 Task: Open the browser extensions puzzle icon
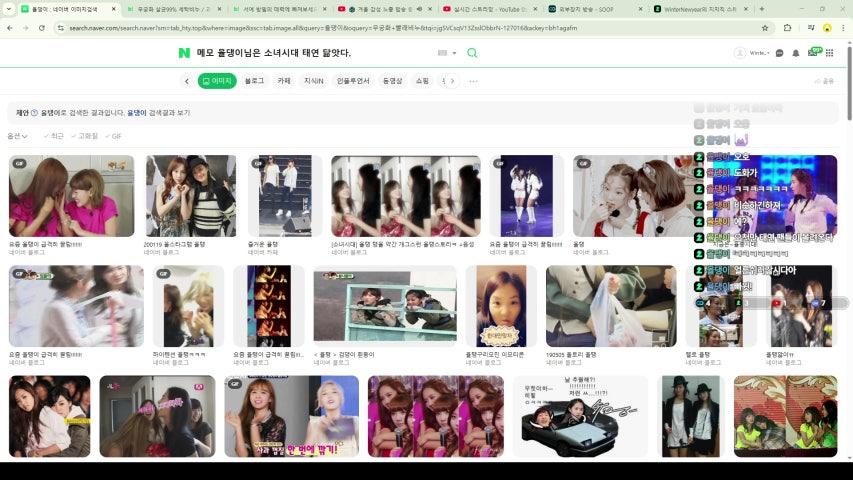tap(787, 28)
